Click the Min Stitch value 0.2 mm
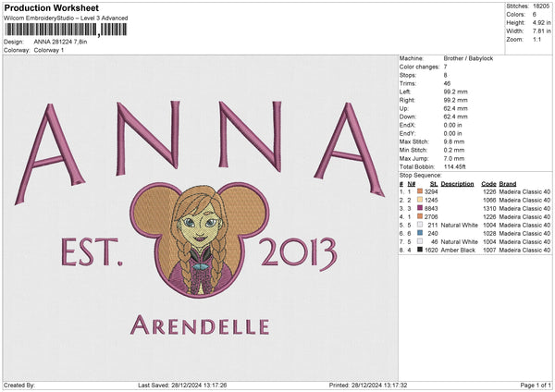The image size is (555, 392). (454, 150)
